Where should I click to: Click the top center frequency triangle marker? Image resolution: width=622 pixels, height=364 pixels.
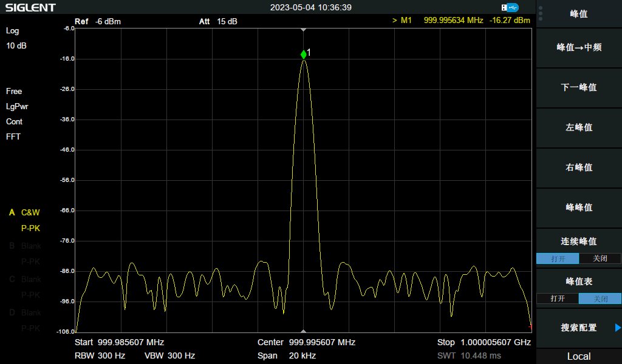click(x=304, y=30)
